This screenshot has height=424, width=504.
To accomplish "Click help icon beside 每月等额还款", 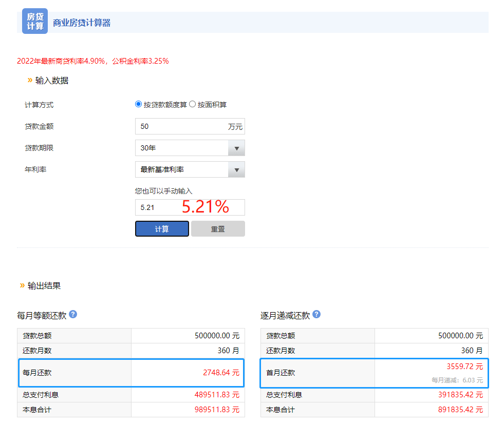I will [73, 314].
